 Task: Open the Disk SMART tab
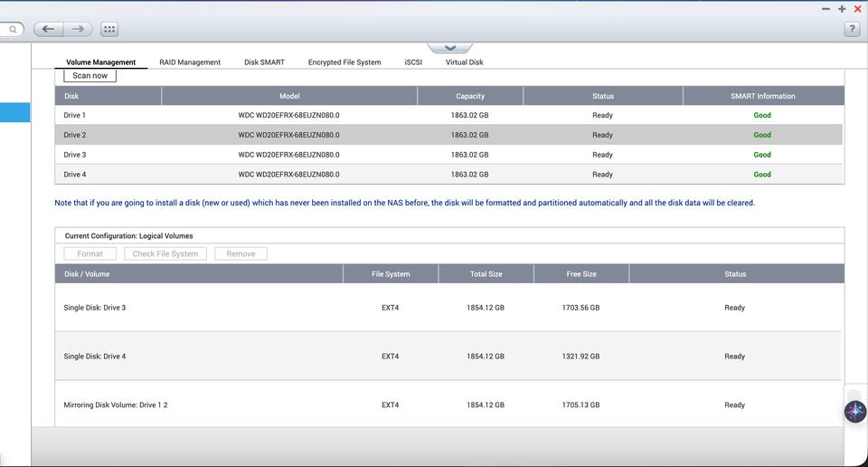click(264, 62)
